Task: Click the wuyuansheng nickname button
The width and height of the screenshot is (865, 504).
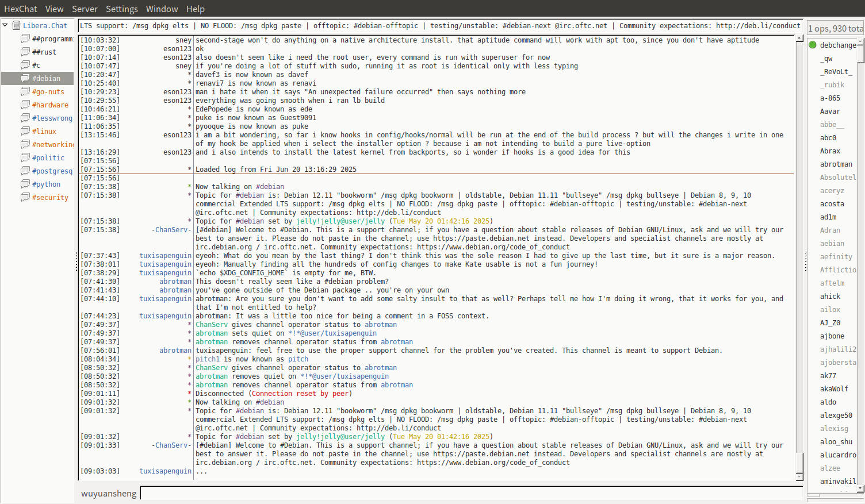Action: (x=109, y=493)
